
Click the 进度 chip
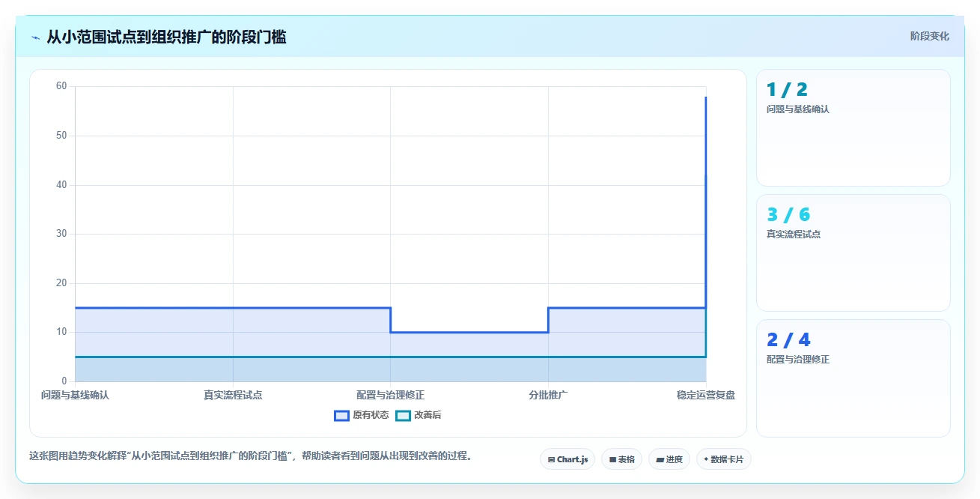pyautogui.click(x=669, y=459)
